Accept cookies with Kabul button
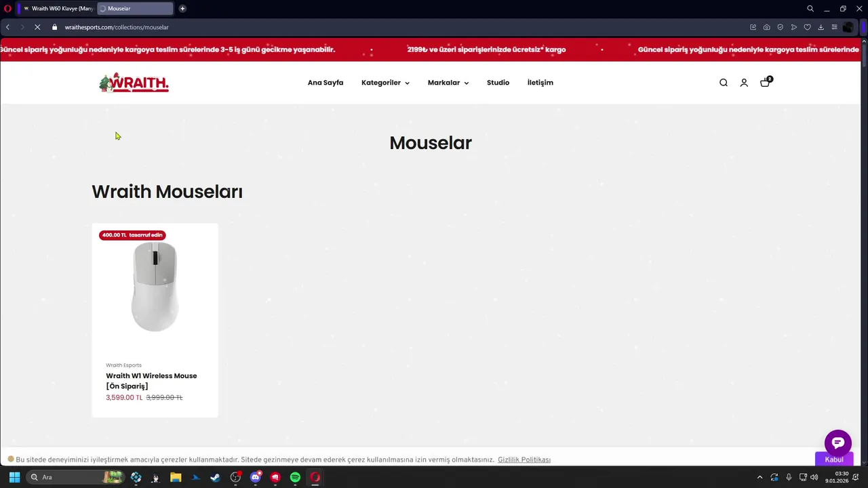 (x=834, y=460)
